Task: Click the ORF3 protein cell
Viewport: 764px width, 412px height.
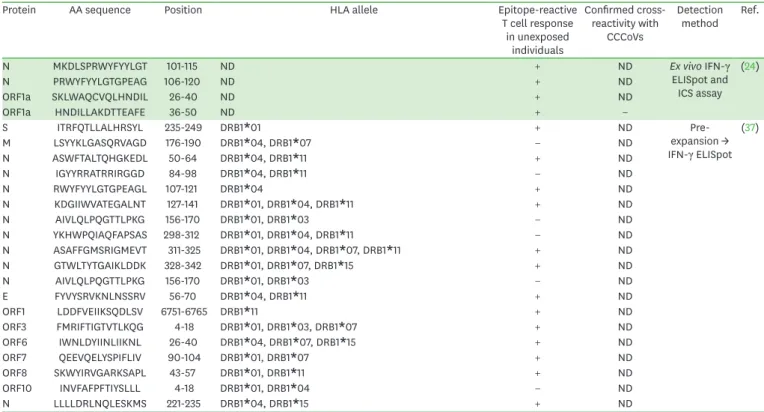Action: [14, 327]
